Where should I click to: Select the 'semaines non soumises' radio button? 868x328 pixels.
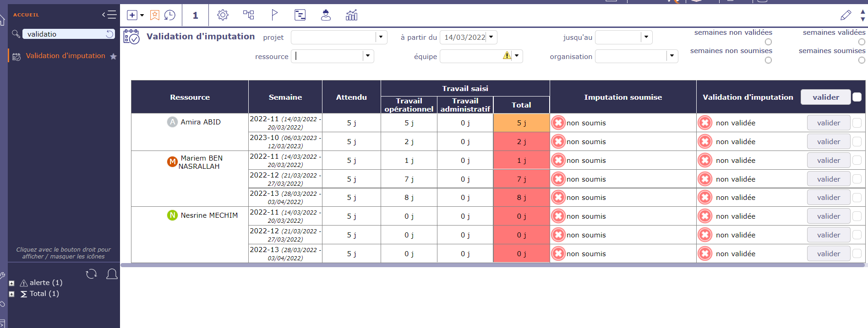pyautogui.click(x=768, y=60)
